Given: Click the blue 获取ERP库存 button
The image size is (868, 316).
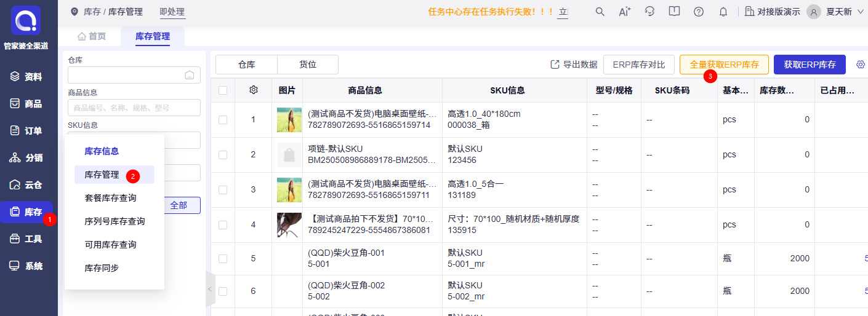Looking at the screenshot, I should point(810,65).
